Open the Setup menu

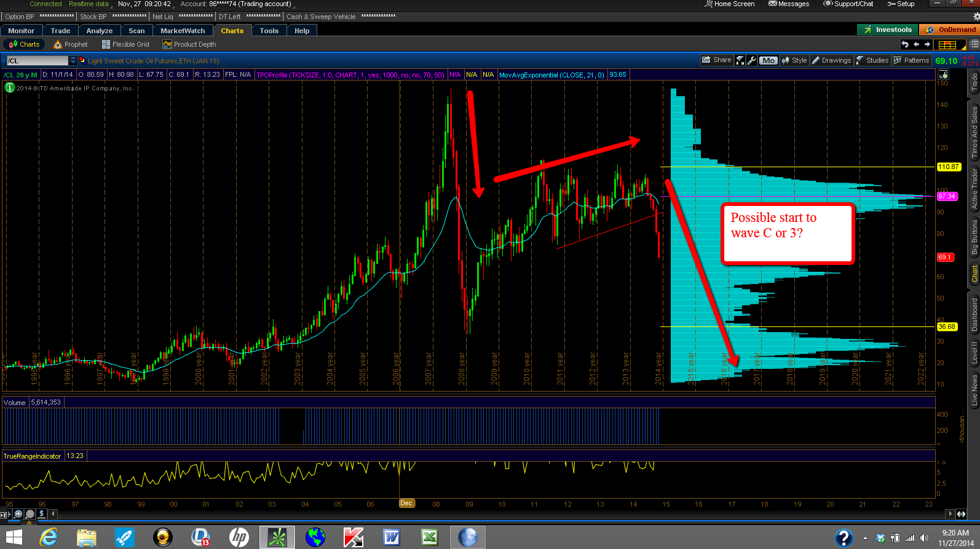coord(901,4)
